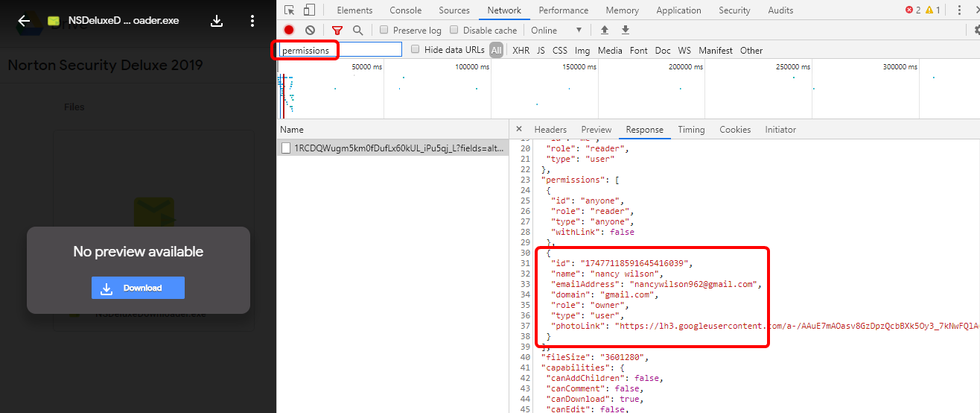
Task: Close the request details panel
Action: [519, 129]
